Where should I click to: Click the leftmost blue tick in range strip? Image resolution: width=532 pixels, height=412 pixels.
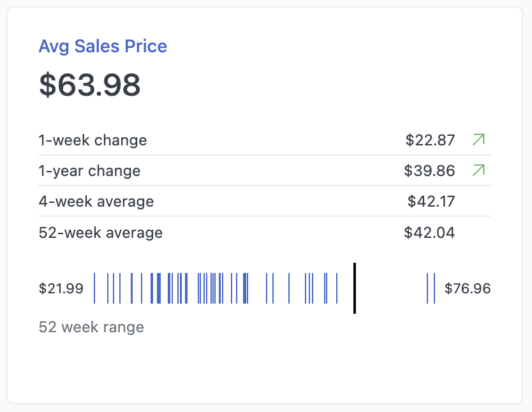tap(94, 288)
